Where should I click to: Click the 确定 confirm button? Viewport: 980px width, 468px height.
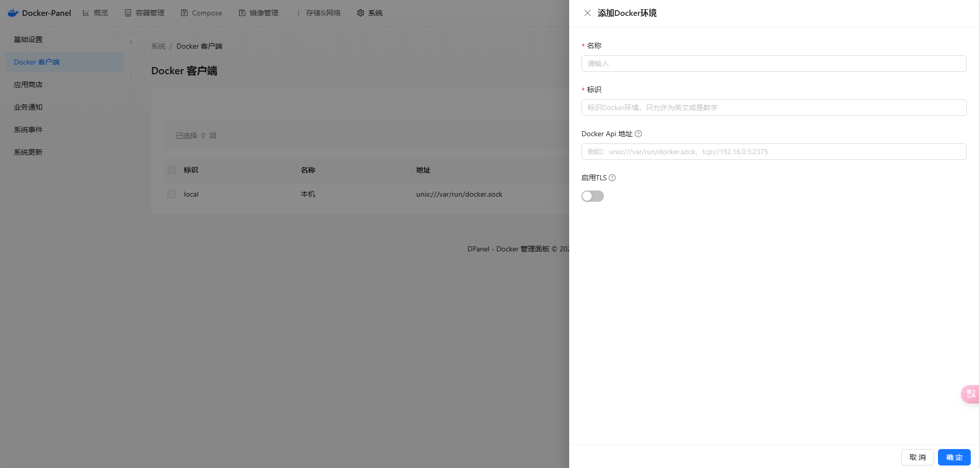pyautogui.click(x=954, y=457)
